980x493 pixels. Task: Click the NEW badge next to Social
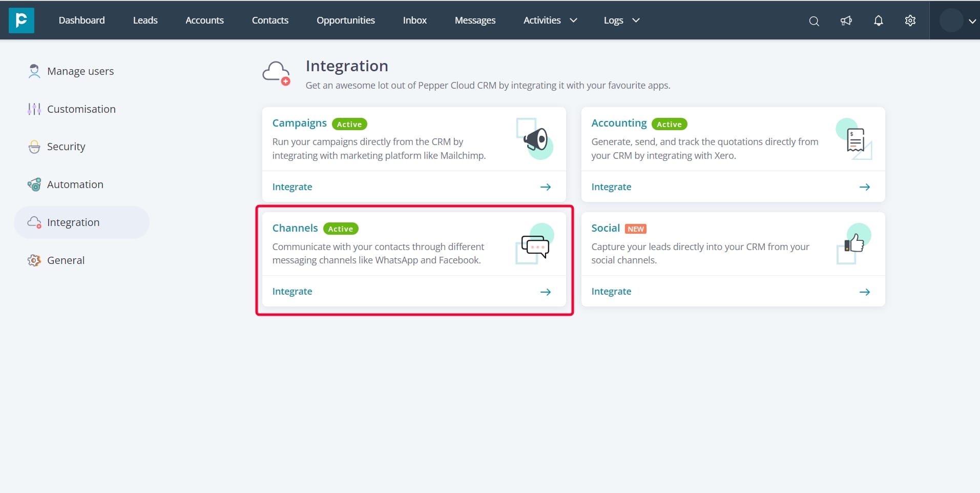pos(636,229)
